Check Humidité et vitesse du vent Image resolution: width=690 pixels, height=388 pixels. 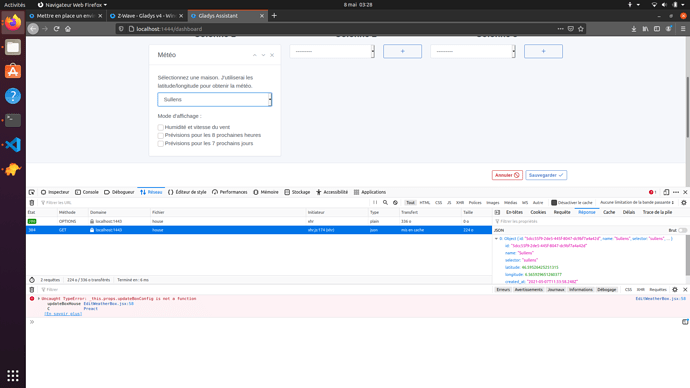tap(161, 127)
